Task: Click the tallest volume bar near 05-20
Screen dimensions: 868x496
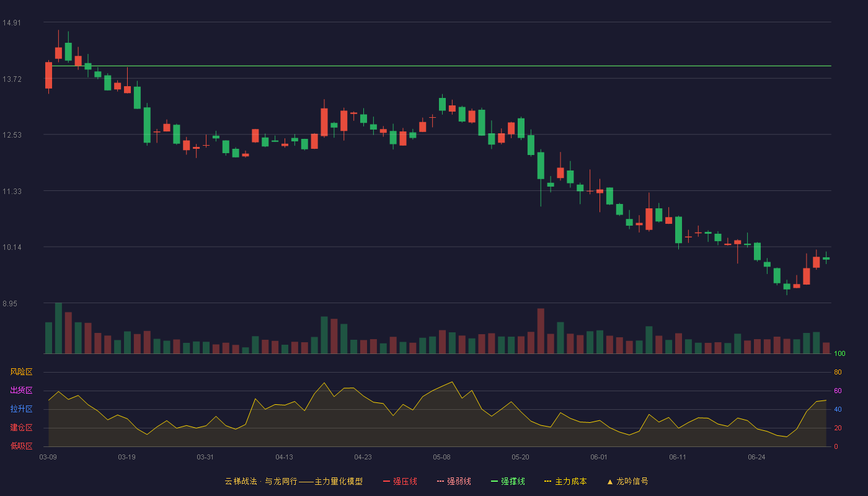Action: [541, 331]
